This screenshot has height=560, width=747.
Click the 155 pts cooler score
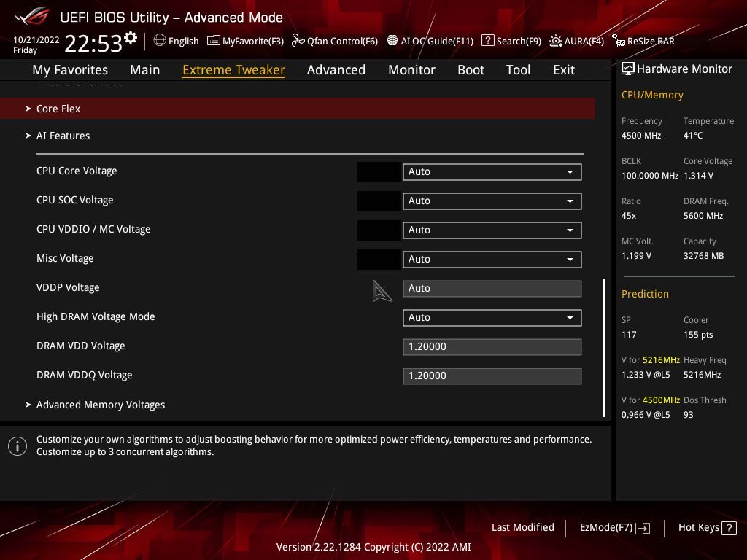pos(698,335)
